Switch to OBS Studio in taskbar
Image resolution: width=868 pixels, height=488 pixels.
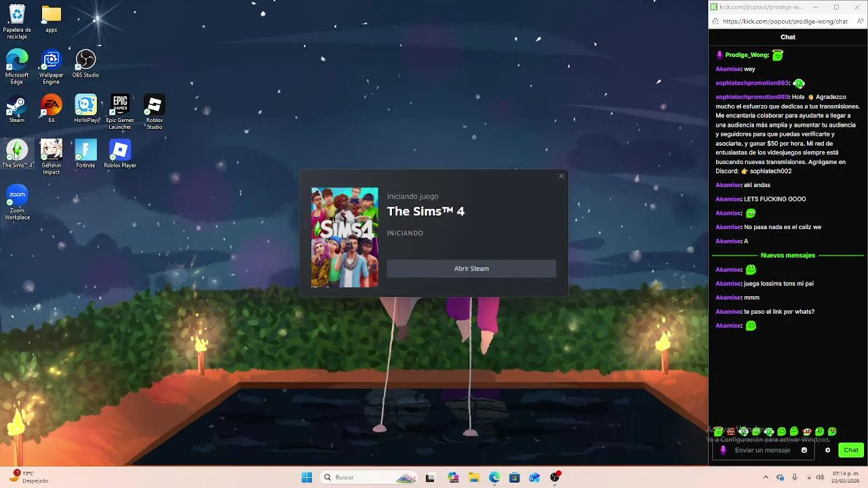coord(555,477)
